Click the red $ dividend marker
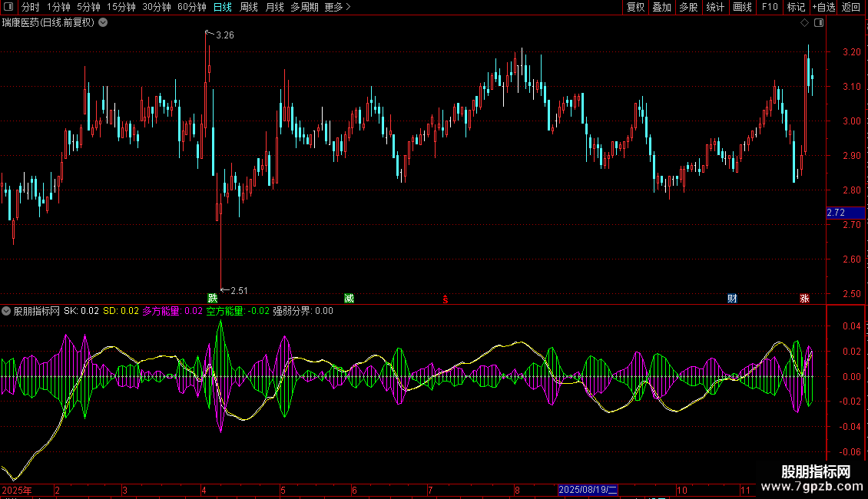 click(445, 299)
